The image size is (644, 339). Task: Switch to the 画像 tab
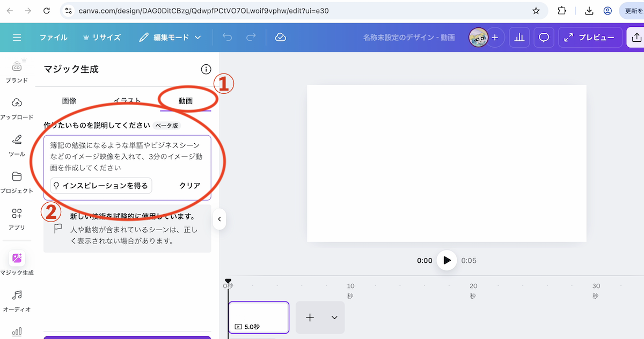coord(69,100)
